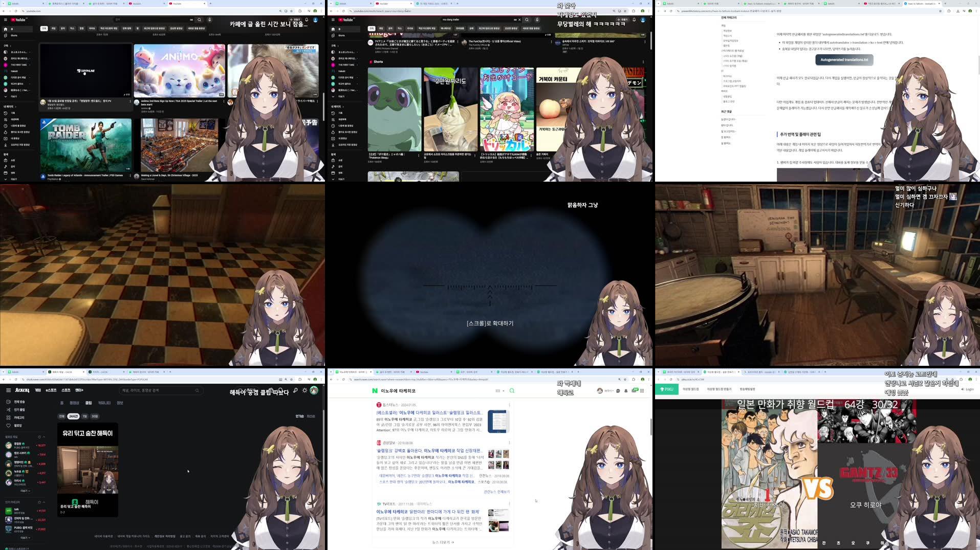The height and width of the screenshot is (550, 980).
Task: Expand 더보기 under followed Chzzk channels
Action: click(25, 491)
